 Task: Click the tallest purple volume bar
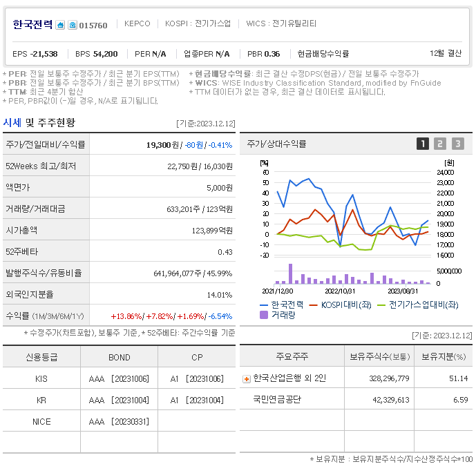pyautogui.click(x=291, y=274)
